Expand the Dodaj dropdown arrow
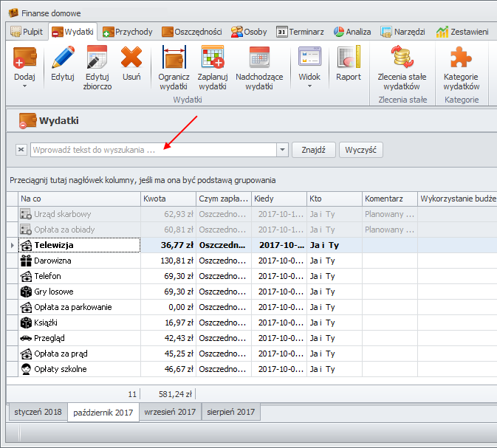497x448 pixels. click(24, 86)
